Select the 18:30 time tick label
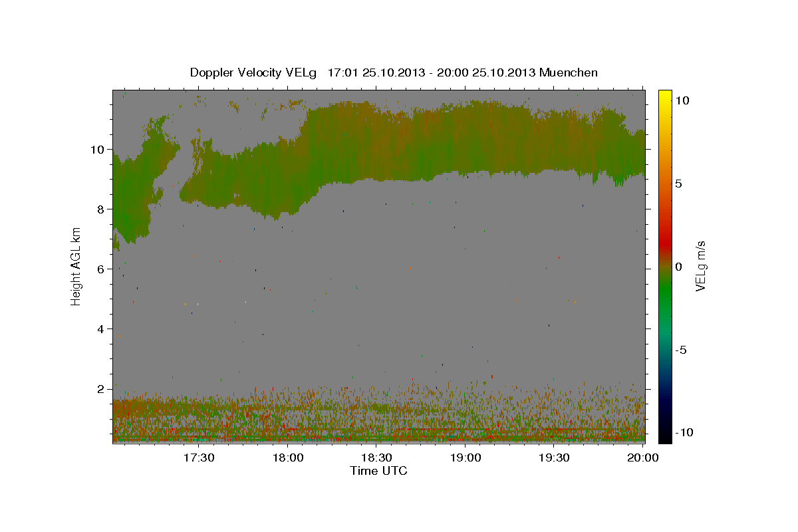Image resolution: width=798 pixels, height=532 pixels. point(376,458)
